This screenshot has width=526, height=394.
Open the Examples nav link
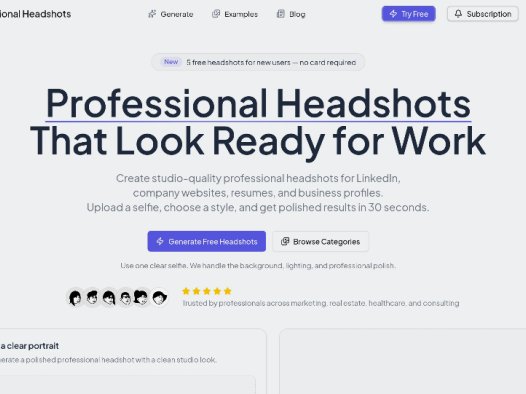click(235, 14)
